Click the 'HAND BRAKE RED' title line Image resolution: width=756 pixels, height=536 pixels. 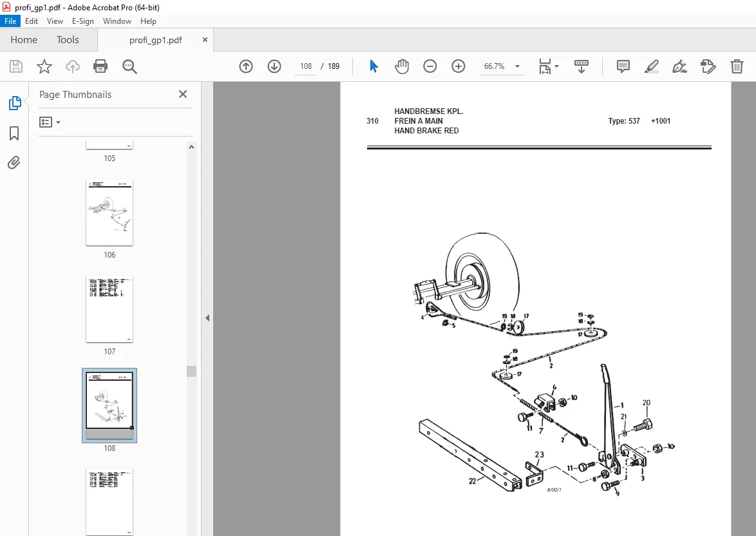point(427,131)
